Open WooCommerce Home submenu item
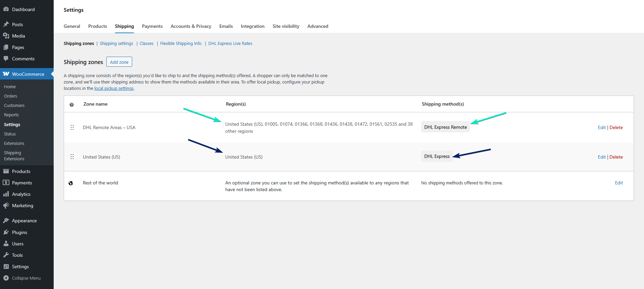The width and height of the screenshot is (644, 289). 10,86
